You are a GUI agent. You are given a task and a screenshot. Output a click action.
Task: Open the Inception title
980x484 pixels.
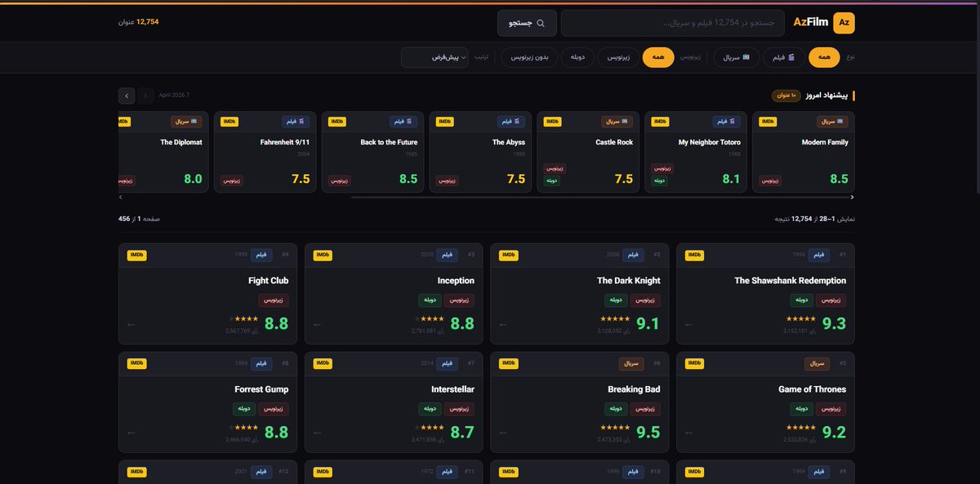point(456,281)
